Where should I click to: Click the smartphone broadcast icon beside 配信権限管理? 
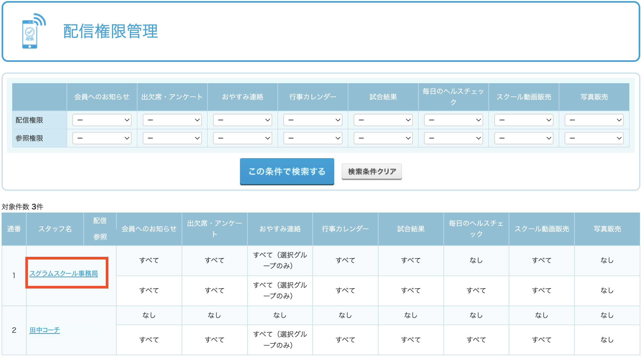pos(34,31)
